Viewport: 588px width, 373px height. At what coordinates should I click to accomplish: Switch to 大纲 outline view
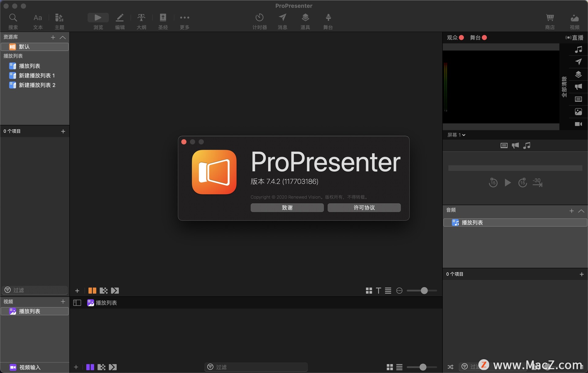(141, 21)
